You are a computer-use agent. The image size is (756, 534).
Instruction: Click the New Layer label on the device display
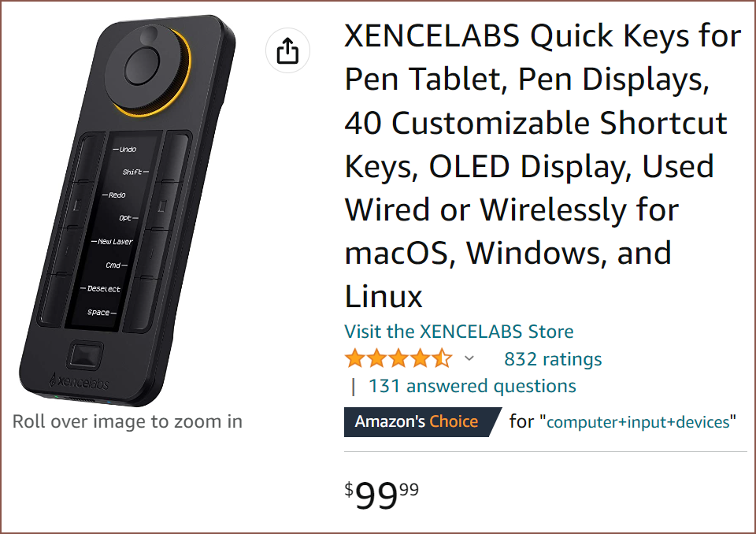point(114,242)
